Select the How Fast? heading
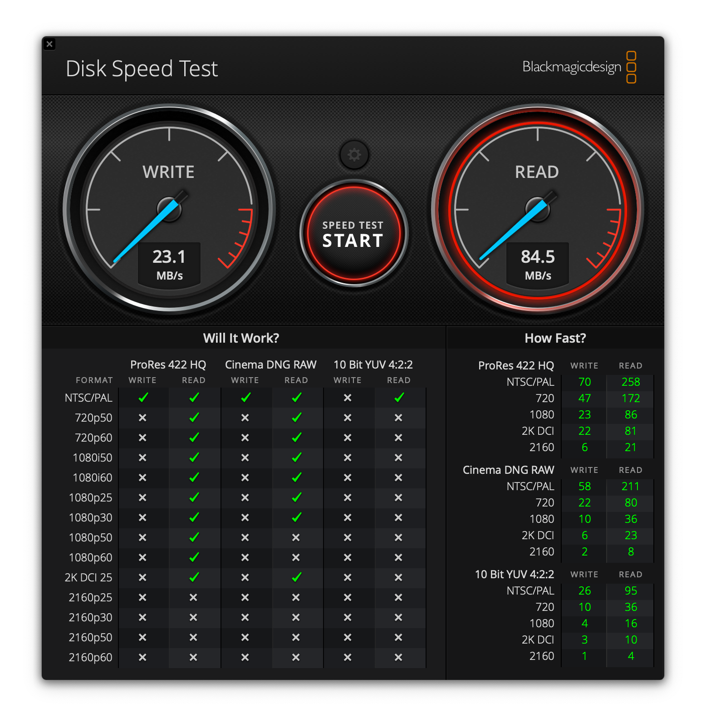The height and width of the screenshot is (728, 706). [x=555, y=338]
